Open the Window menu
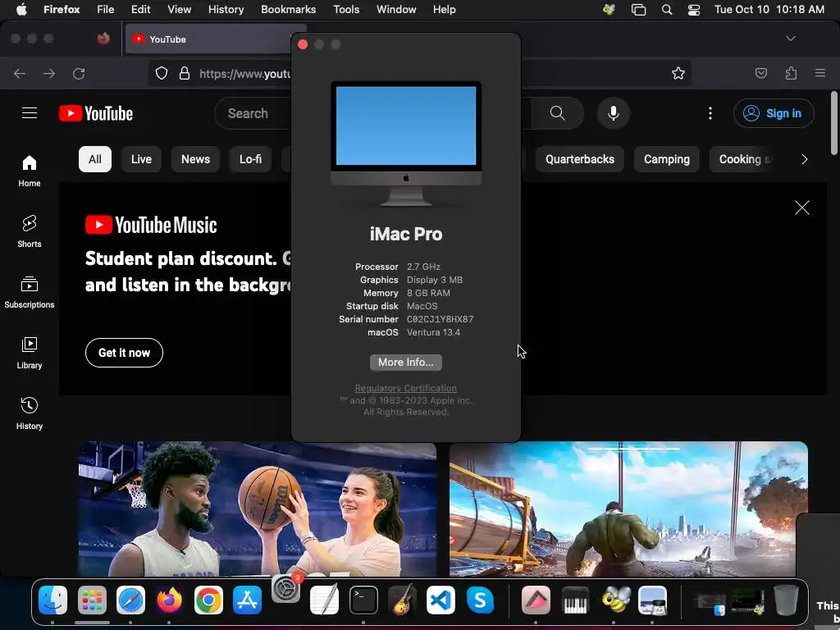This screenshot has height=630, width=840. coord(396,9)
